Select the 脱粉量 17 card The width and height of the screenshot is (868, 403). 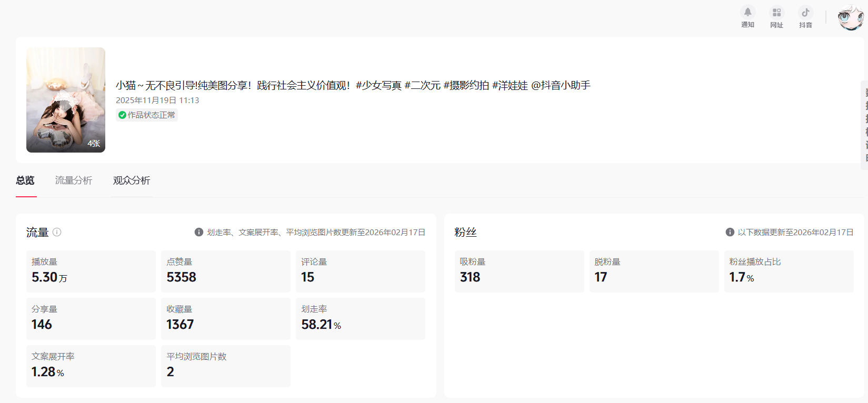[654, 271]
